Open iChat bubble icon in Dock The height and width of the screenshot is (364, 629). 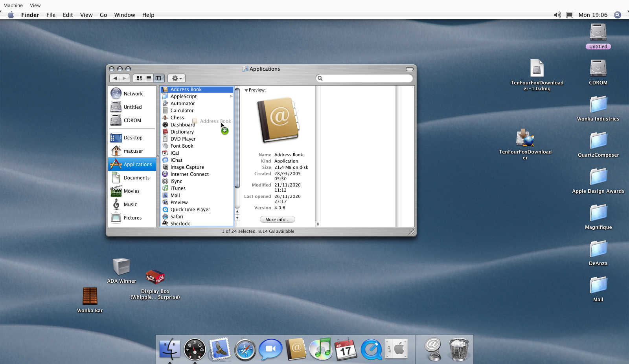coord(270,349)
